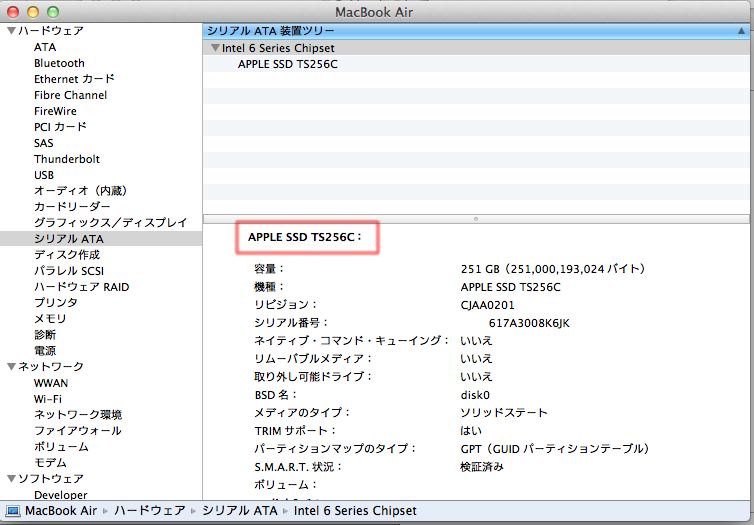Screen dimensions: 754x525
Task: Click the split pane divider handle dot
Action: [x=476, y=219]
